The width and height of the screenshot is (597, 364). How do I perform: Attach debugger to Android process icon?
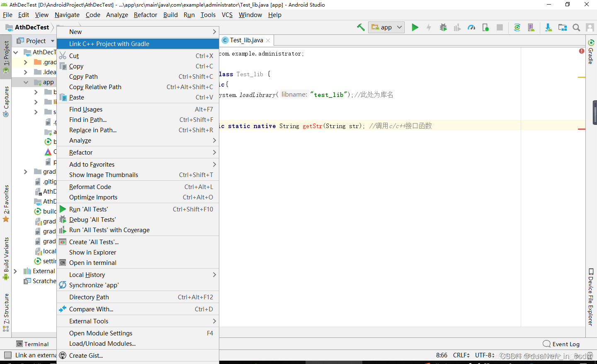pyautogui.click(x=485, y=27)
